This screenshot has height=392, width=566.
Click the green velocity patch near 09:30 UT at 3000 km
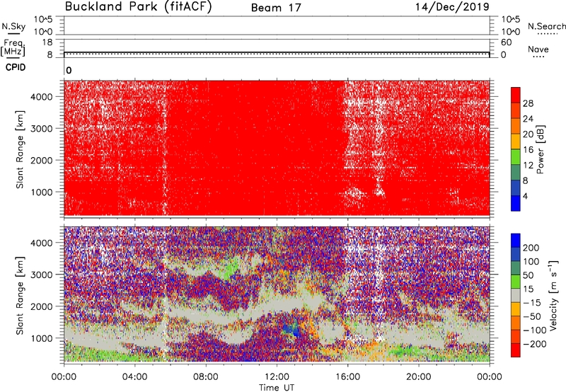coord(229,270)
